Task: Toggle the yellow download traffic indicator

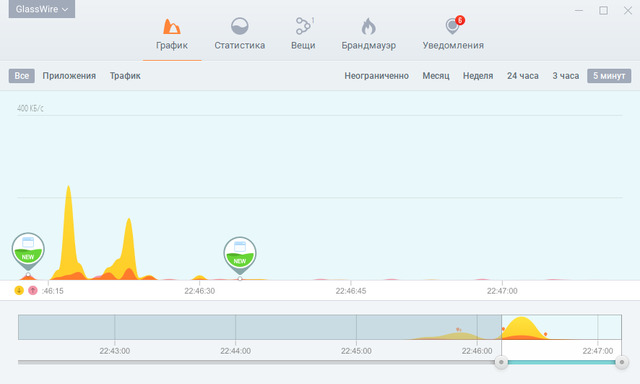Action: tap(19, 291)
